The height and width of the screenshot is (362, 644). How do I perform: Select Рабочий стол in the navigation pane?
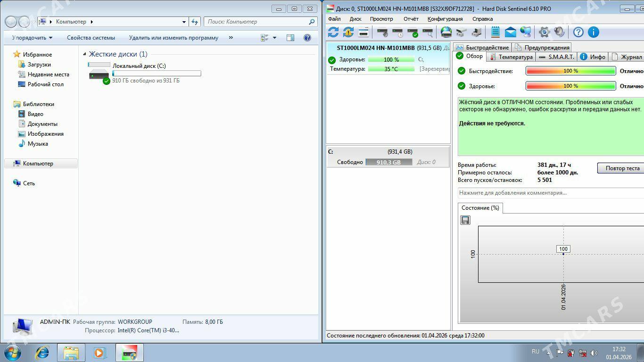click(x=45, y=84)
